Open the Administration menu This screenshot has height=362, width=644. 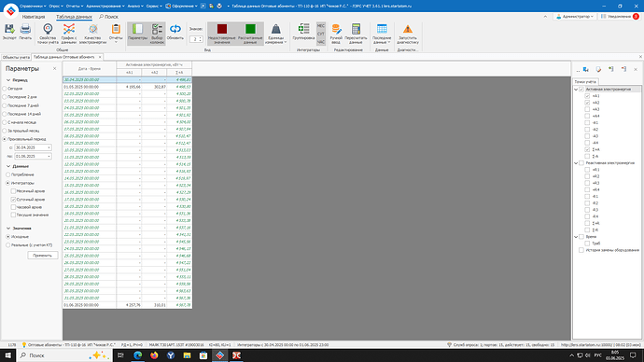(x=105, y=7)
